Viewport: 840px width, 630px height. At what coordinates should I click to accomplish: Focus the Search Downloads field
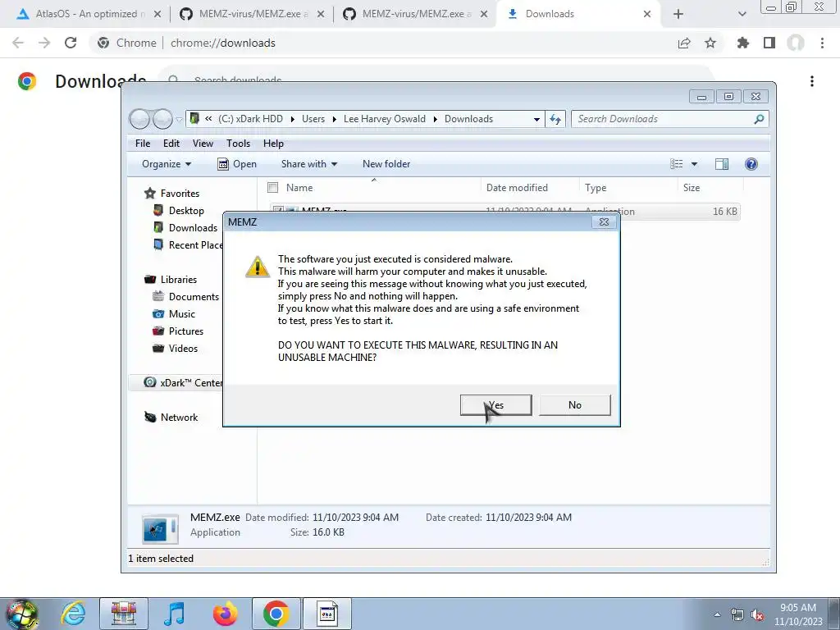[x=669, y=119]
